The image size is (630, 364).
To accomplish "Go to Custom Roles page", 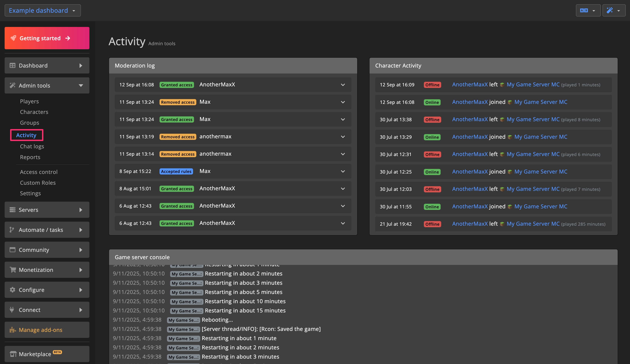I will 38,183.
